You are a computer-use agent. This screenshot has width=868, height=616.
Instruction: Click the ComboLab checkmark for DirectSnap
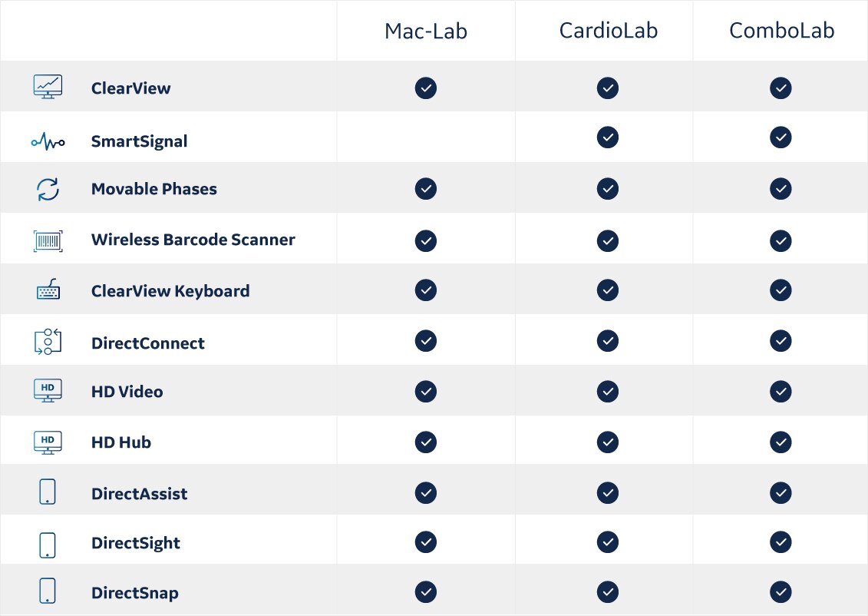(781, 592)
